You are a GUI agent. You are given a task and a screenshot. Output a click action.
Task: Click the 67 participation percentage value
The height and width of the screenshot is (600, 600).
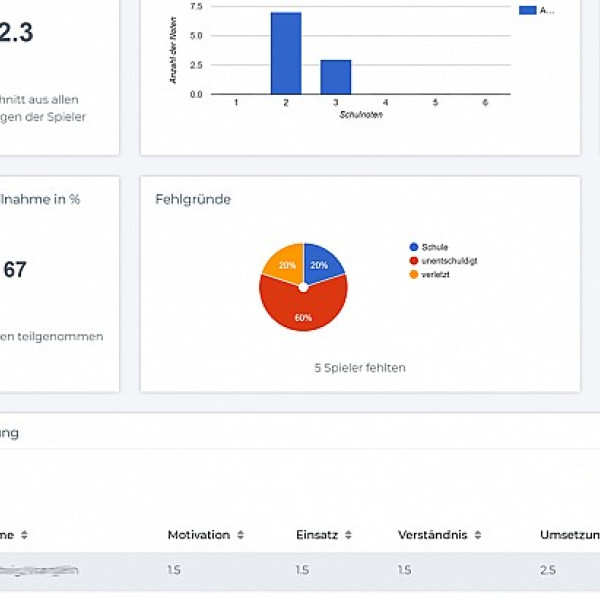click(x=15, y=270)
